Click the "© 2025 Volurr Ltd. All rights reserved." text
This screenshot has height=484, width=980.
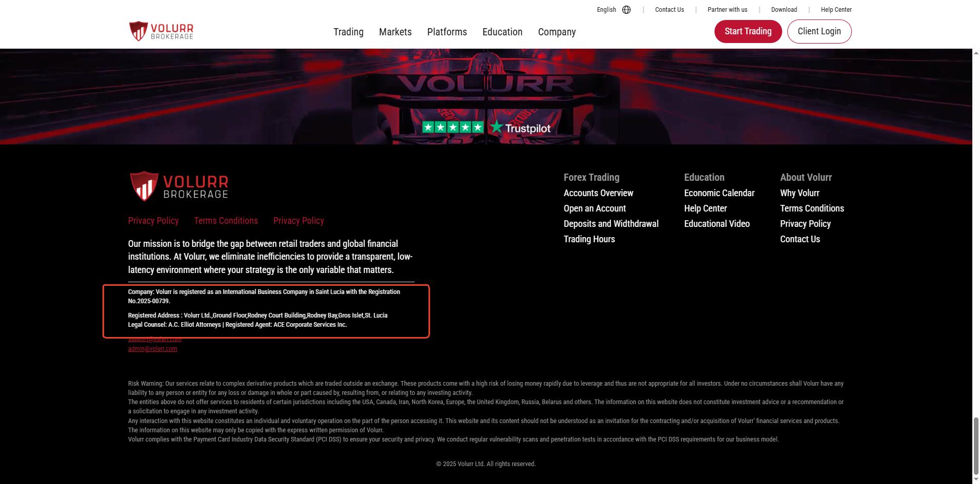tap(486, 464)
